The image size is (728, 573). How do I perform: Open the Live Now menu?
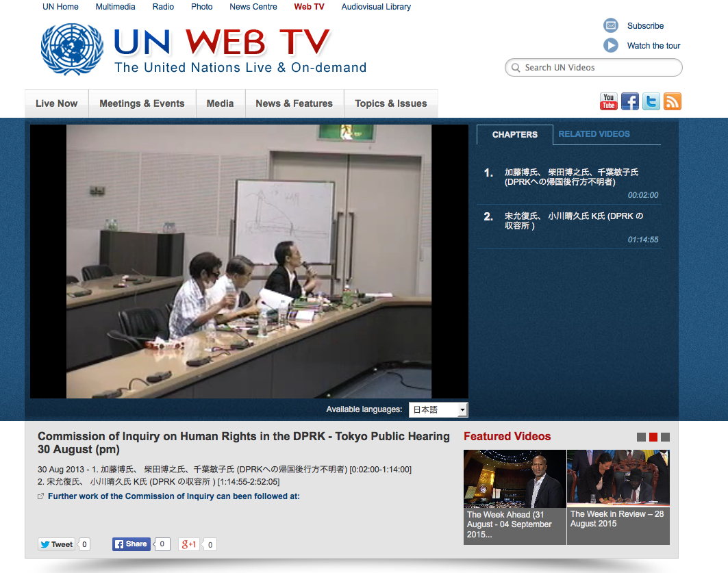pyautogui.click(x=57, y=103)
